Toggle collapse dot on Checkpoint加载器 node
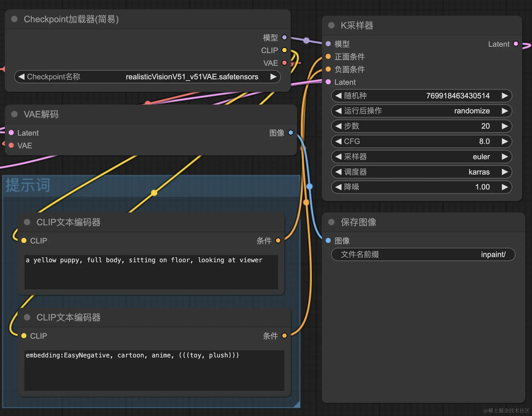The image size is (532, 416). tap(14, 19)
